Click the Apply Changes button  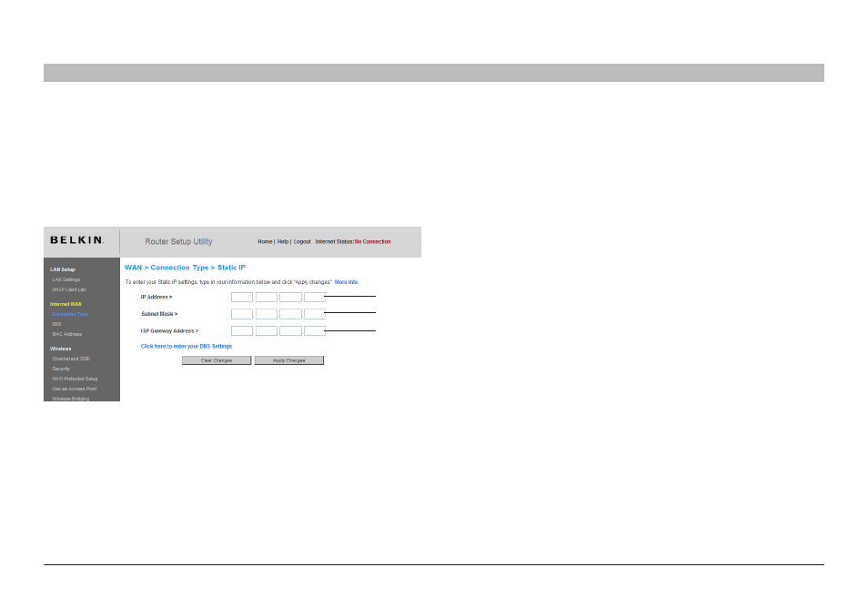coord(289,360)
